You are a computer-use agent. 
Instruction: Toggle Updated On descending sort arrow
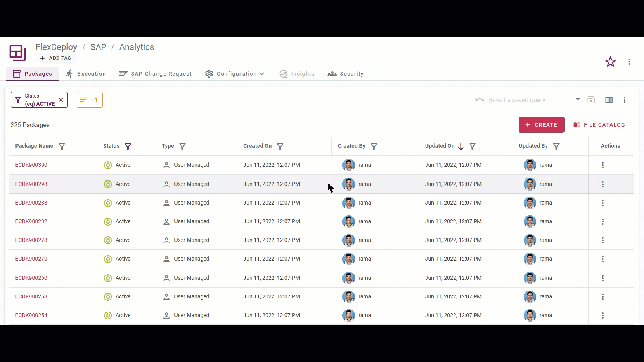click(x=461, y=146)
